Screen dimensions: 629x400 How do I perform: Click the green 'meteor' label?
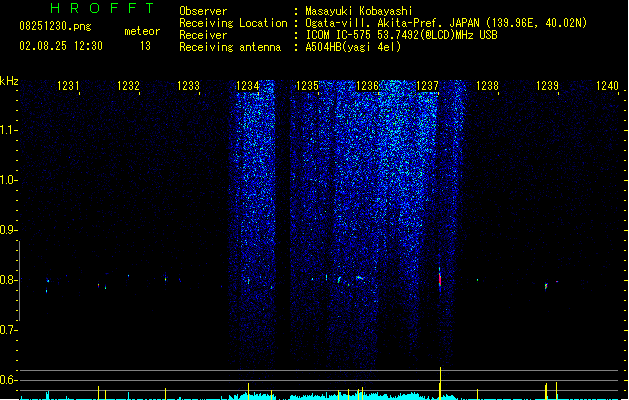(142, 31)
